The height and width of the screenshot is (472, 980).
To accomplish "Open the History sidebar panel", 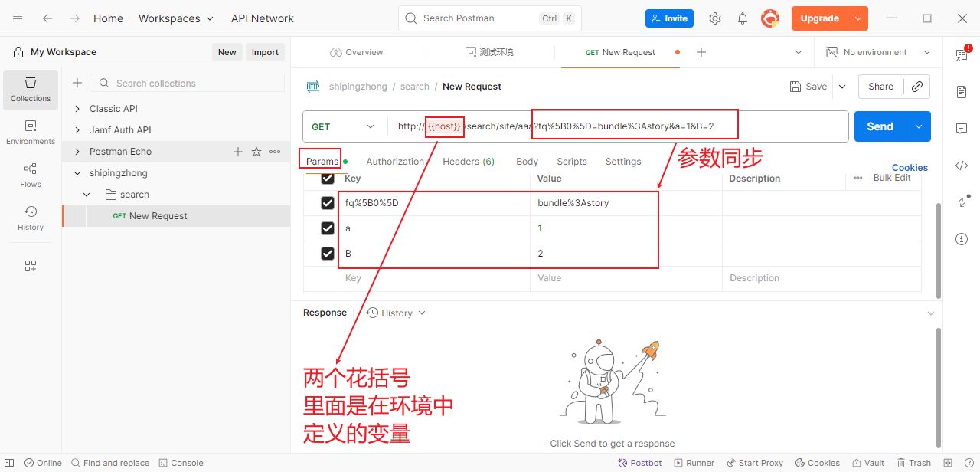I will pos(31,218).
